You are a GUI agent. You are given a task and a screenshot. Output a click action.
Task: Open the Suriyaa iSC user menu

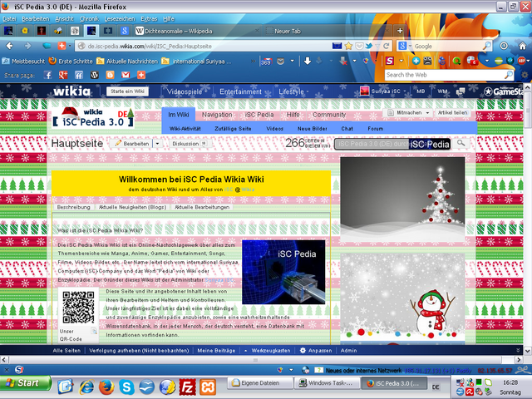point(382,91)
